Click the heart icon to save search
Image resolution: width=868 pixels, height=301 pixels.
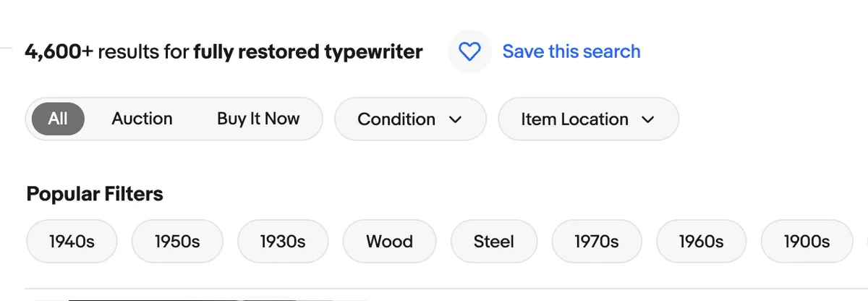point(469,52)
